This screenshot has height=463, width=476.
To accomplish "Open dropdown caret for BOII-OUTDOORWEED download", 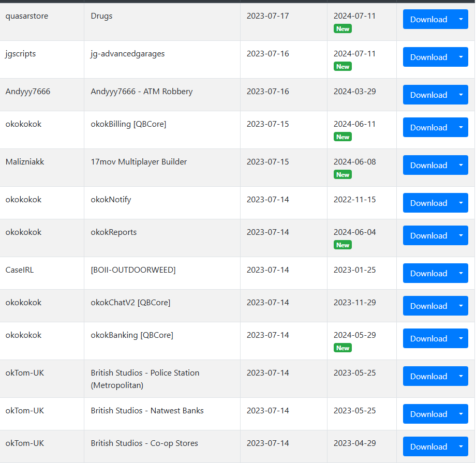I will 461,273.
